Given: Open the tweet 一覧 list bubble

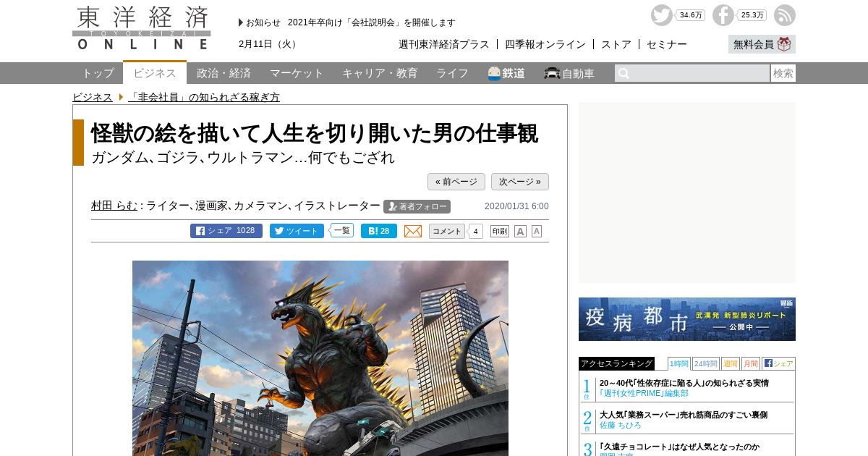Looking at the screenshot, I should tap(341, 230).
